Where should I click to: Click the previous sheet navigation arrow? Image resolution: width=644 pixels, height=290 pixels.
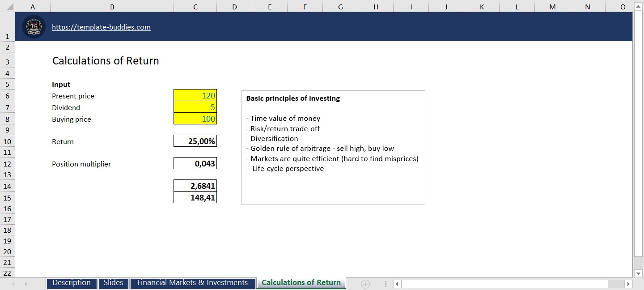click(x=13, y=284)
